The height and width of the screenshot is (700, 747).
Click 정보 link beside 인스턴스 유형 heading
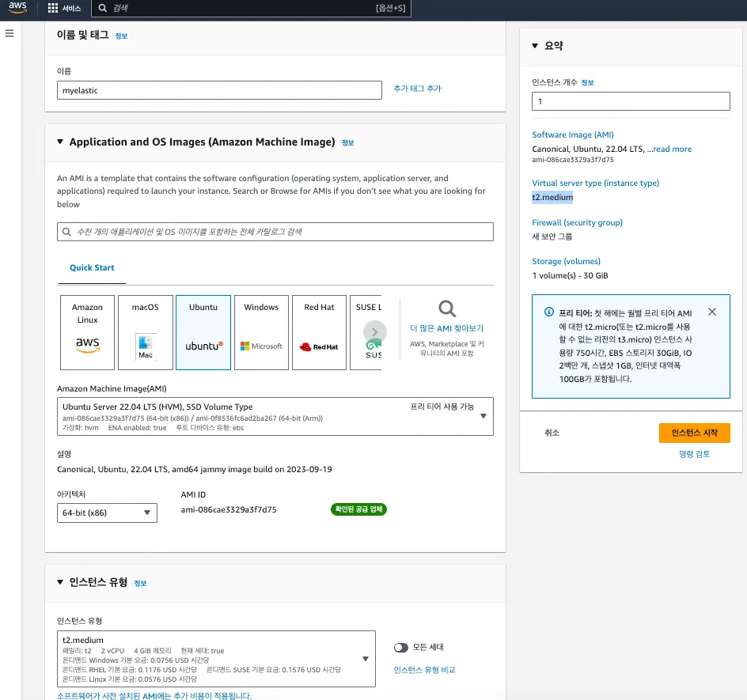(x=140, y=584)
